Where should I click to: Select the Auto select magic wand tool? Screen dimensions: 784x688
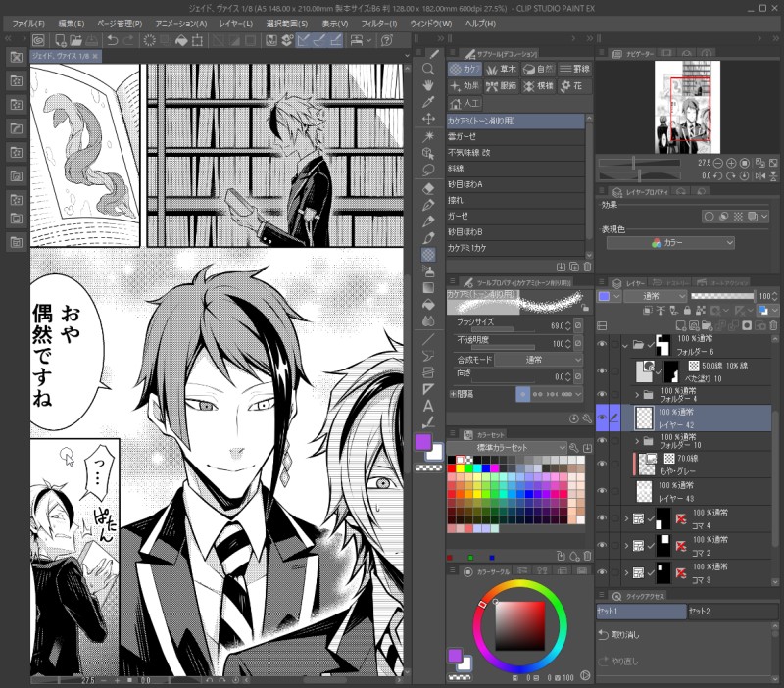pos(428,136)
